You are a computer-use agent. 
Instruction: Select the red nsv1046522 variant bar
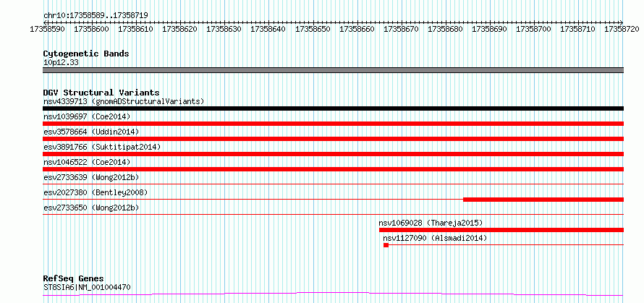[333, 169]
